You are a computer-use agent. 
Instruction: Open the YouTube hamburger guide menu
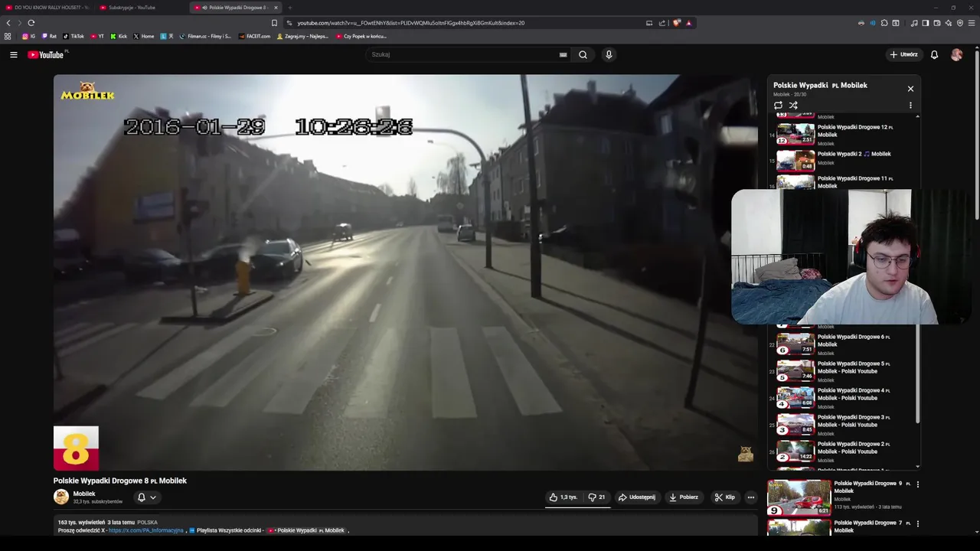click(x=13, y=54)
